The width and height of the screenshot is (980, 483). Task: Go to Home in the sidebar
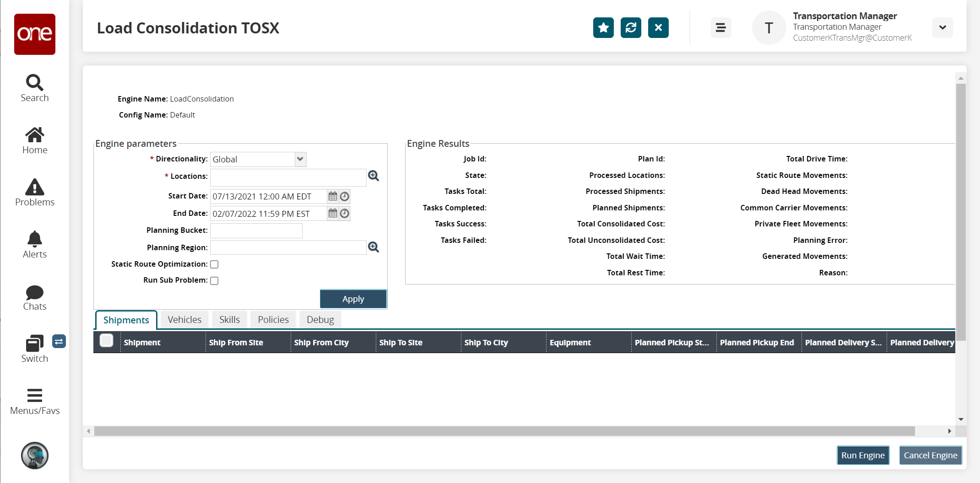35,140
